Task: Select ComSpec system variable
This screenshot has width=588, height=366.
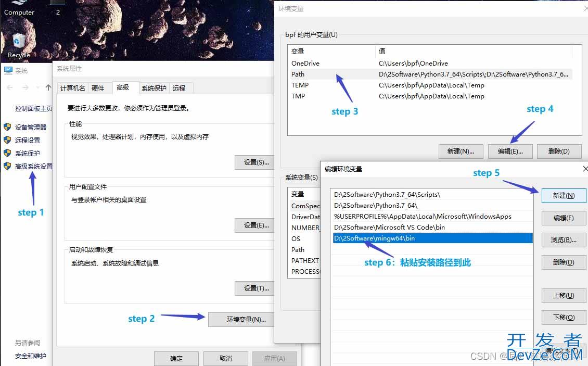Action: [x=305, y=206]
